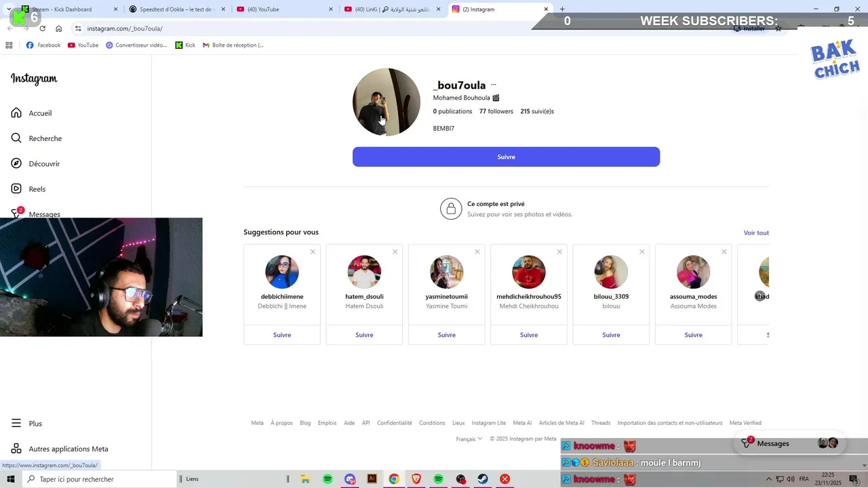This screenshot has width=868, height=488.
Task: Dismiss assouma_modes suggestion card
Action: pyautogui.click(x=724, y=251)
